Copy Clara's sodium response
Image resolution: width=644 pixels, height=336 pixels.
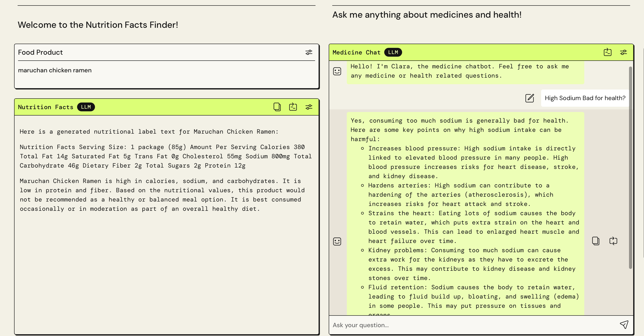[x=596, y=241]
